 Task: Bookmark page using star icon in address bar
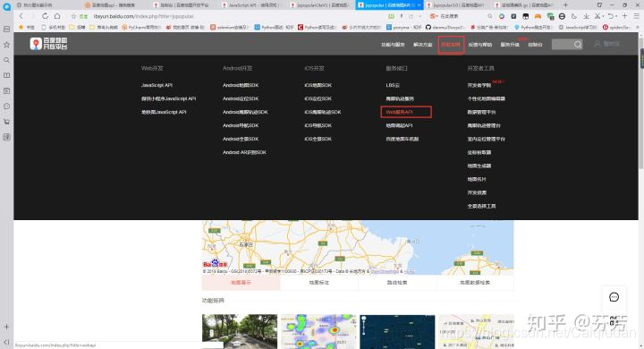74,16
